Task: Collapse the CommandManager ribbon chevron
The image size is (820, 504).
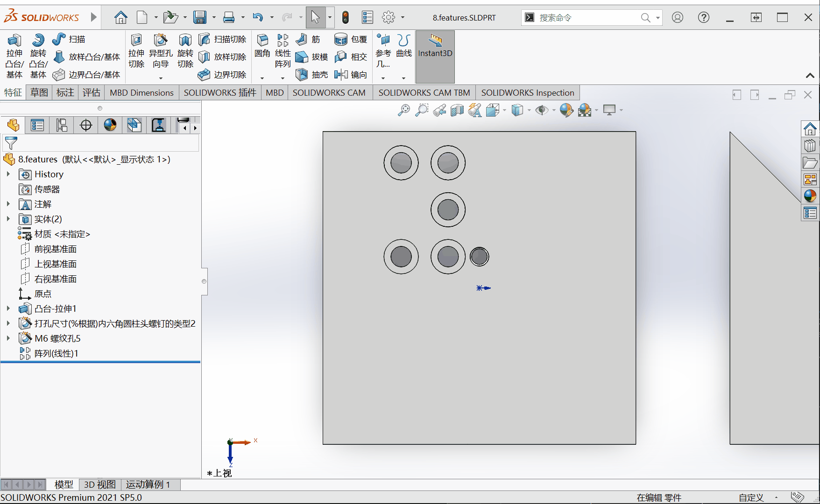Action: (x=810, y=76)
